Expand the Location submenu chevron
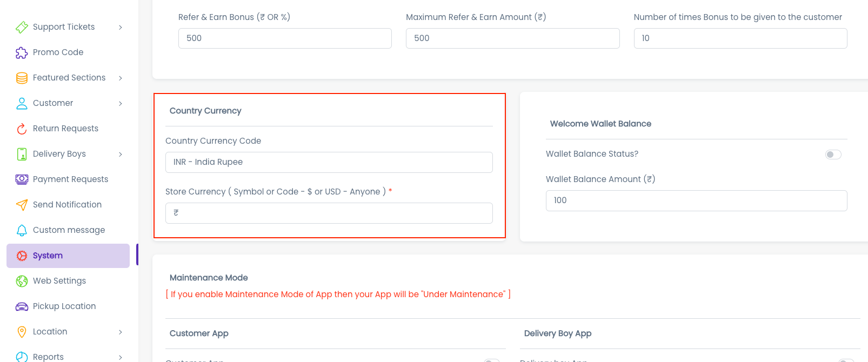Viewport: 868px width, 362px height. click(121, 332)
